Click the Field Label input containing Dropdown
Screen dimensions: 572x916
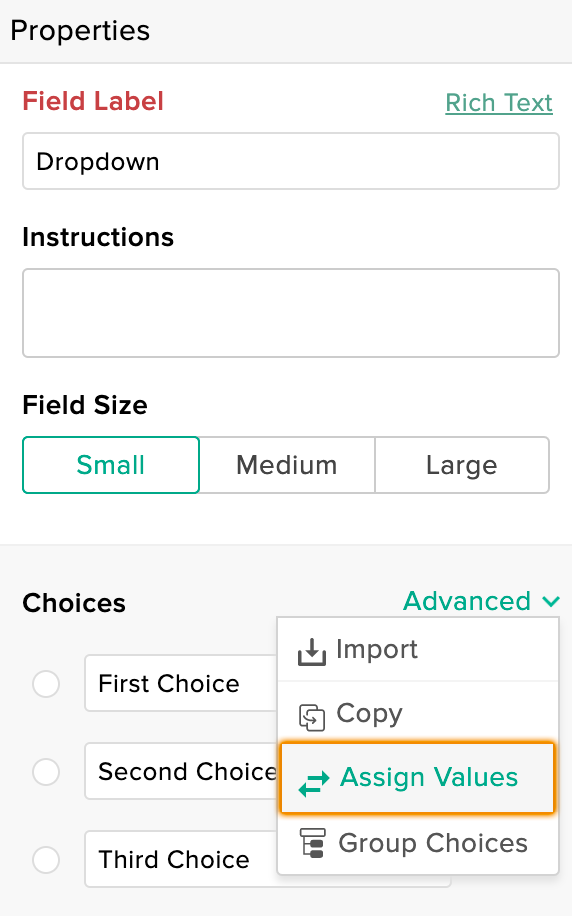(291, 161)
